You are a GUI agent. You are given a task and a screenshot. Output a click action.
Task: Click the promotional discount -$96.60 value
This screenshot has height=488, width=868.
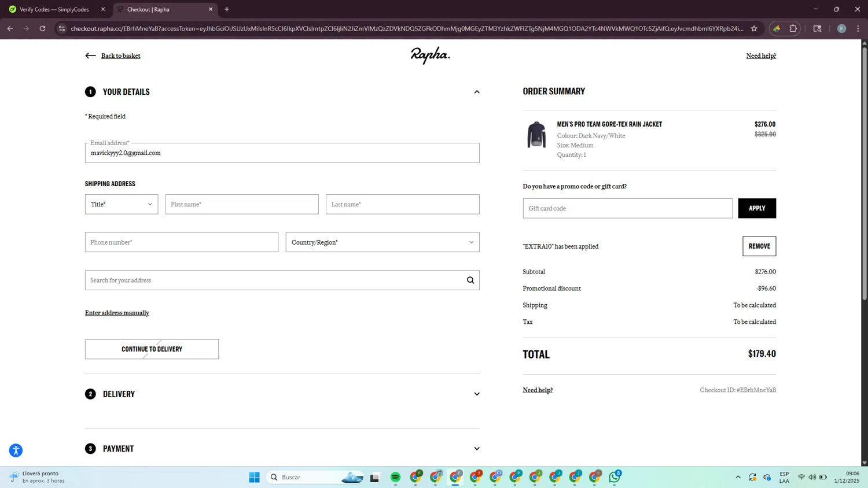[x=766, y=289]
